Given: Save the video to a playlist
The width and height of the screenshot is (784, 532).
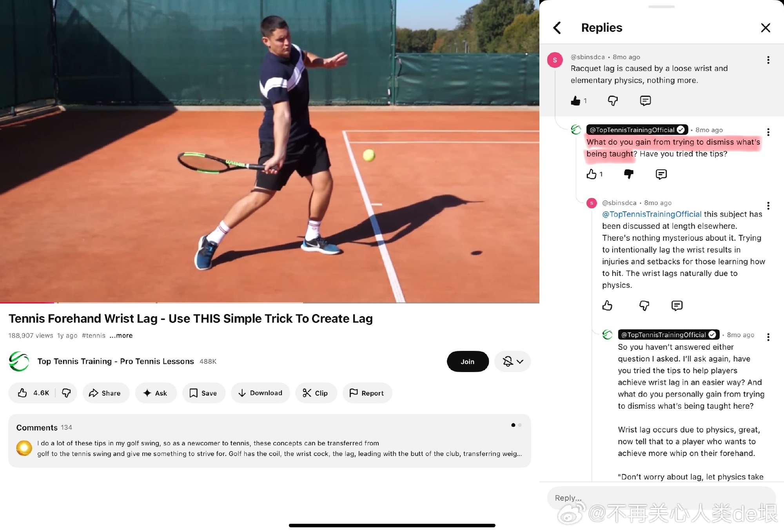Looking at the screenshot, I should coord(203,393).
